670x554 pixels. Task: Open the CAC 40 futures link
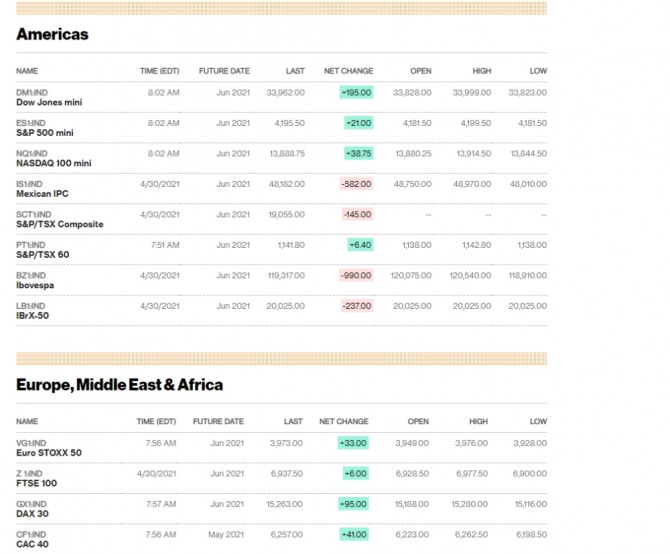coord(32,544)
